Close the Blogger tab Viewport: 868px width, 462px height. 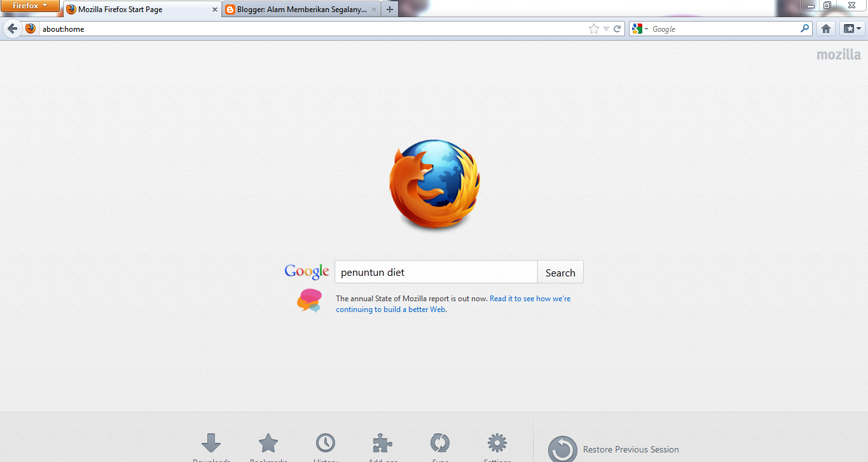pos(373,10)
